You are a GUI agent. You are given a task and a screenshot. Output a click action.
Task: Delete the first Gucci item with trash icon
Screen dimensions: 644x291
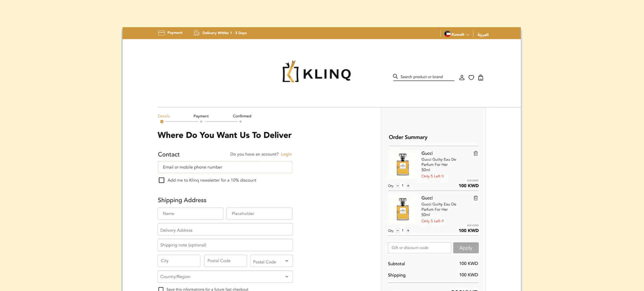(x=475, y=153)
